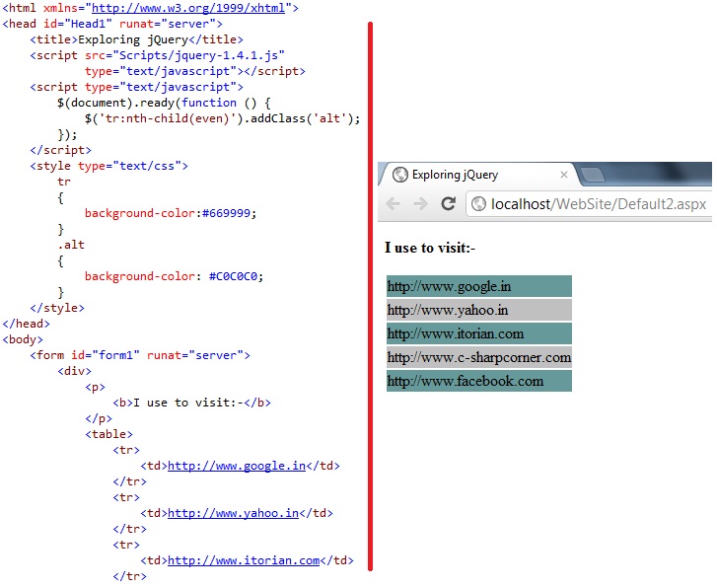
Task: Click the <body> opening tag in code
Action: point(23,339)
